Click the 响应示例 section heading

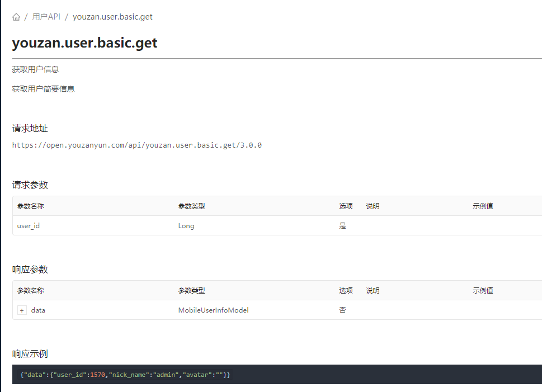[x=30, y=353]
